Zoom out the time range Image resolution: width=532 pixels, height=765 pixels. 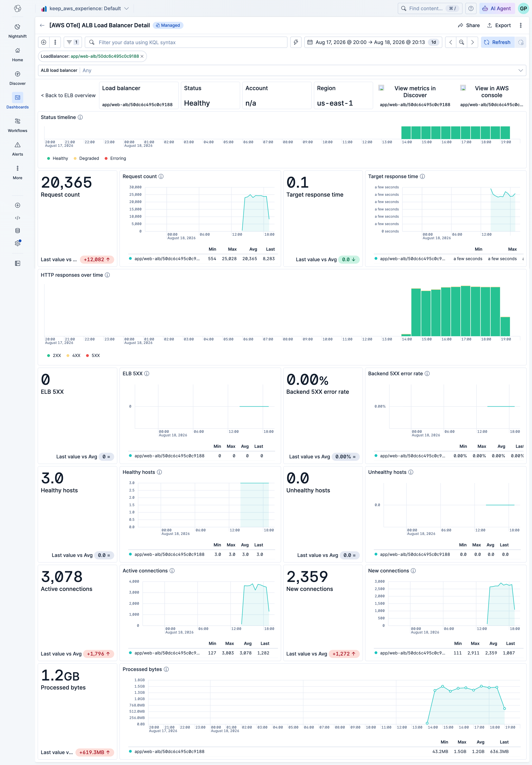point(461,42)
